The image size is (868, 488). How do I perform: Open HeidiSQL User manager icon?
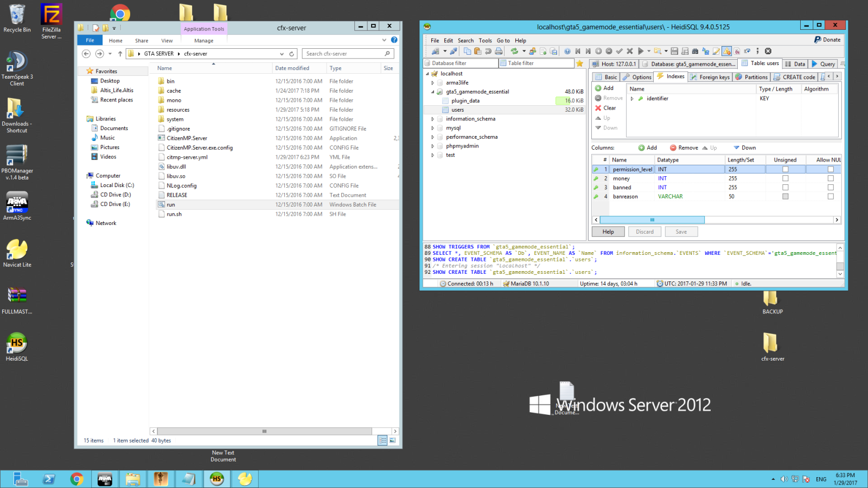point(532,51)
